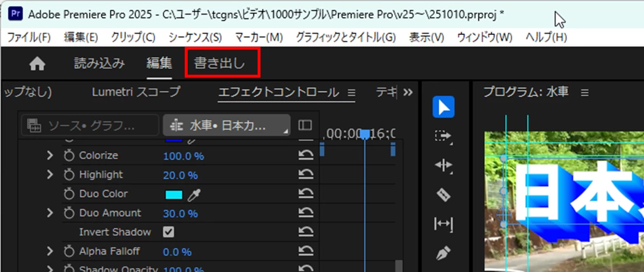Toggle animation stopwatch for Duo Amount
The height and width of the screenshot is (272, 644).
[69, 212]
